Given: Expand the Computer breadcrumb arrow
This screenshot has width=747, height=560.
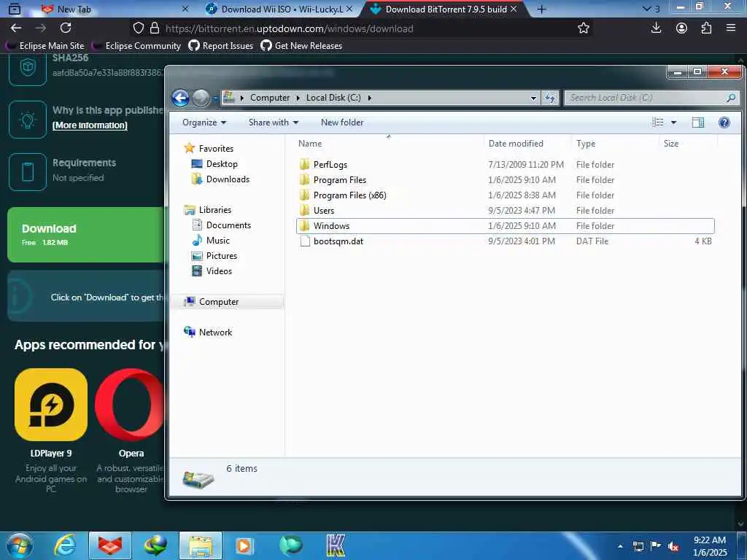Looking at the screenshot, I should [x=298, y=98].
